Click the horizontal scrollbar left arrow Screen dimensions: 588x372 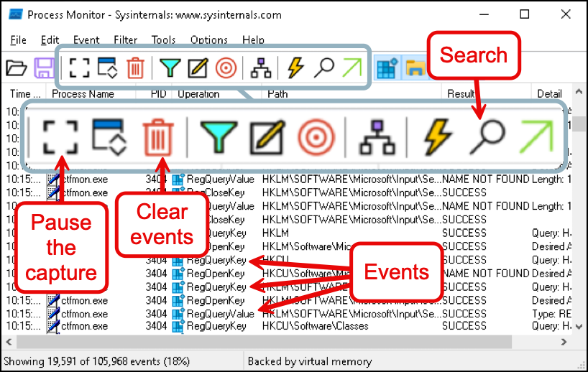click(x=9, y=342)
